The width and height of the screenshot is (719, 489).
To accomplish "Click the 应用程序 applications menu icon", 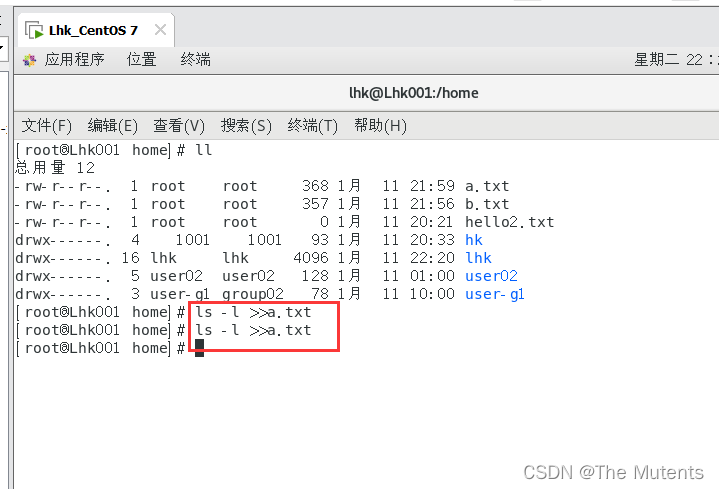I will pos(29,60).
